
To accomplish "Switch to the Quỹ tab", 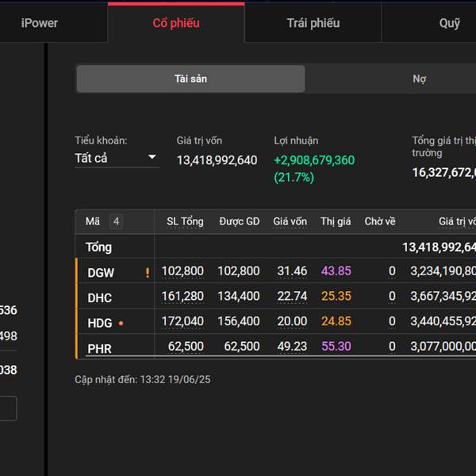I will coord(449,23).
